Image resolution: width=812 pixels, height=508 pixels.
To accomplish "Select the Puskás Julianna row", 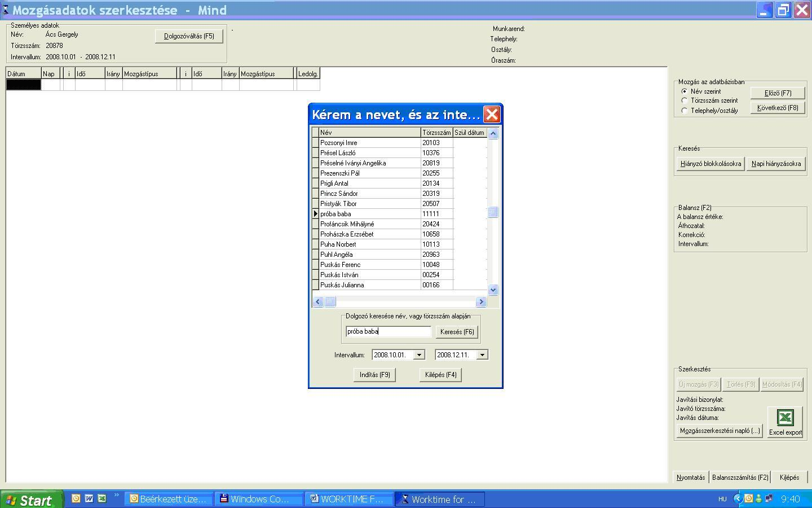I will 400,285.
